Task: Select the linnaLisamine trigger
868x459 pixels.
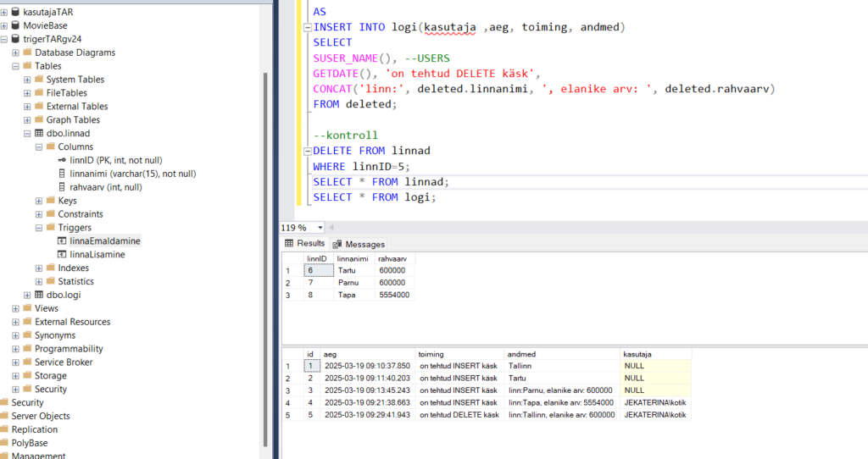Action: pyautogui.click(x=97, y=254)
